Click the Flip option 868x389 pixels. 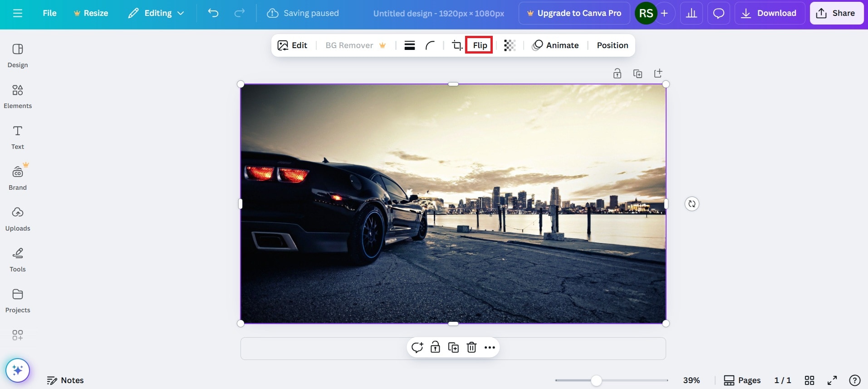coord(480,45)
